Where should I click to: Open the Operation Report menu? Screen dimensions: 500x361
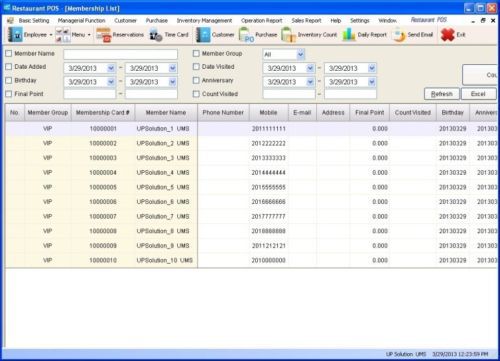[x=262, y=21]
